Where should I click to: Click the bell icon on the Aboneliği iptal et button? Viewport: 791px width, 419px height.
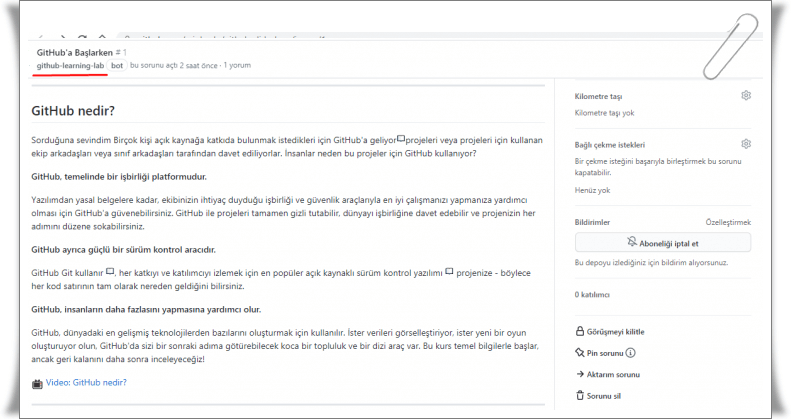point(632,242)
